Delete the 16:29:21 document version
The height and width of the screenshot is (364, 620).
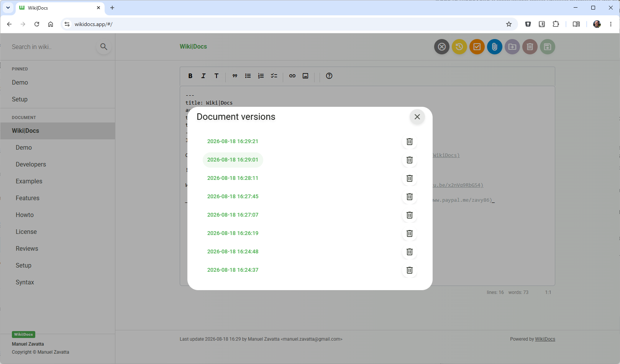coord(409,142)
